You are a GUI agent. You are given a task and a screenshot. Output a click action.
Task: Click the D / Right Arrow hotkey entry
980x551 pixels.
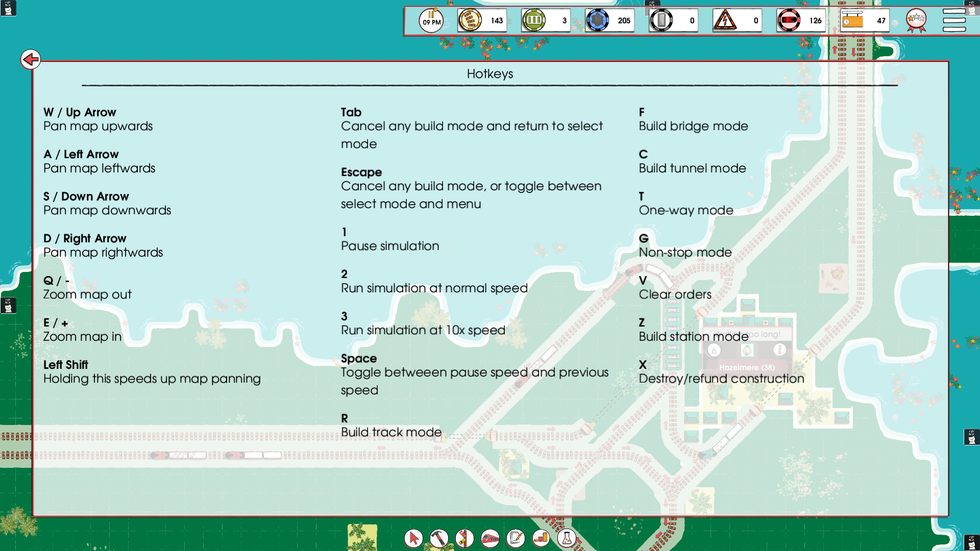[103, 245]
